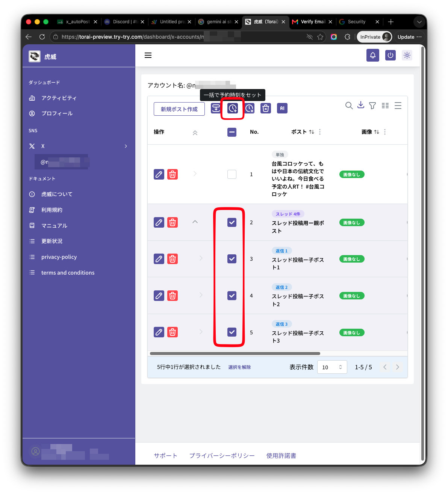Click the bulk set schedule time clock icon
Image resolution: width=448 pixels, height=494 pixels.
click(233, 108)
